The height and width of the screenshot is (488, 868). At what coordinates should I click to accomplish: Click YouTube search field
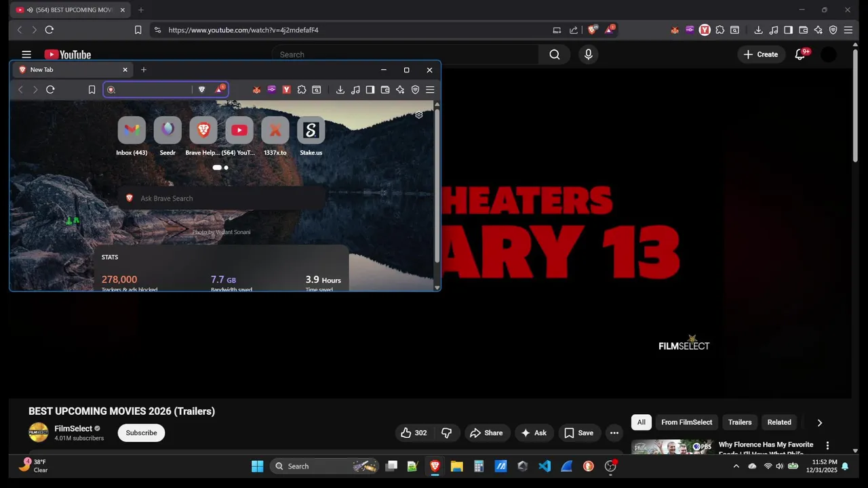(406, 55)
